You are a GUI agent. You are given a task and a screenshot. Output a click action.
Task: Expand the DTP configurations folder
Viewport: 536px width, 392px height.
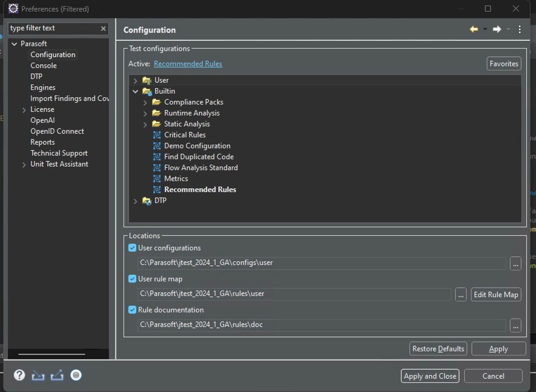click(135, 201)
